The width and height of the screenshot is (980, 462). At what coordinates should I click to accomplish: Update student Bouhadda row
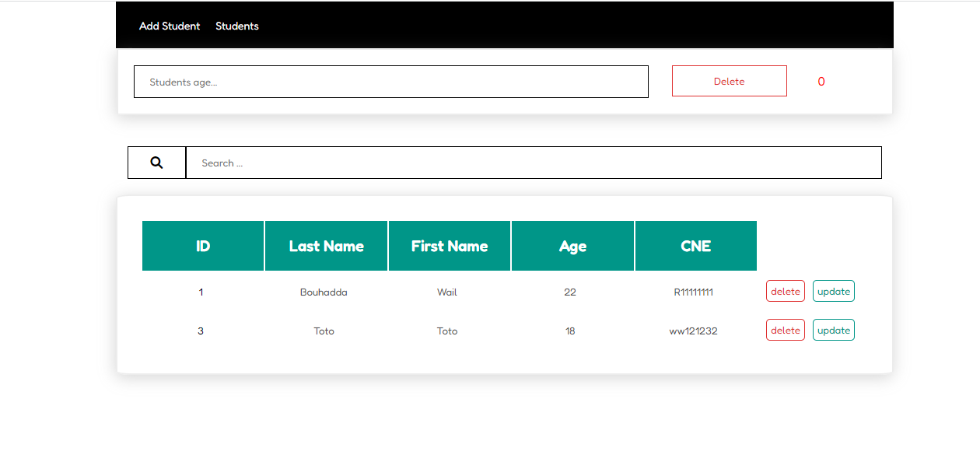click(834, 291)
